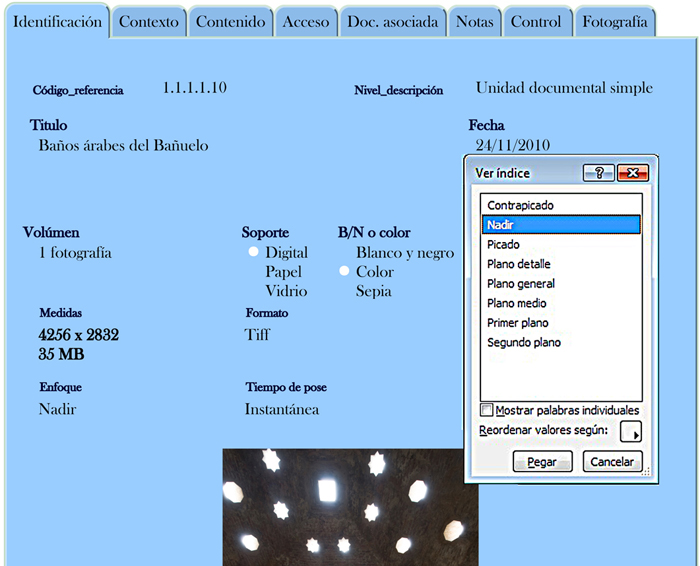
Task: Close the Ver índice dialog with the X
Action: tap(633, 173)
